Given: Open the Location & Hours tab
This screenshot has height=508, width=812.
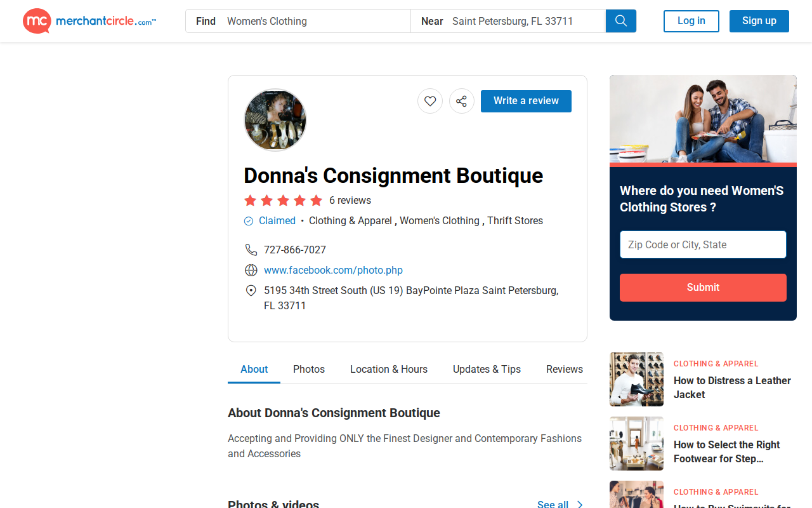Looking at the screenshot, I should click(x=389, y=369).
